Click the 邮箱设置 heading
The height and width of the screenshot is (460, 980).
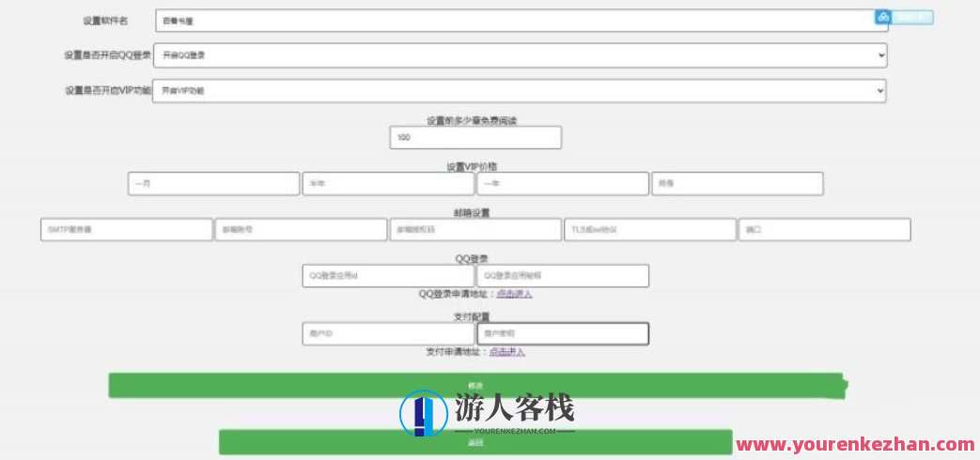coord(472,213)
